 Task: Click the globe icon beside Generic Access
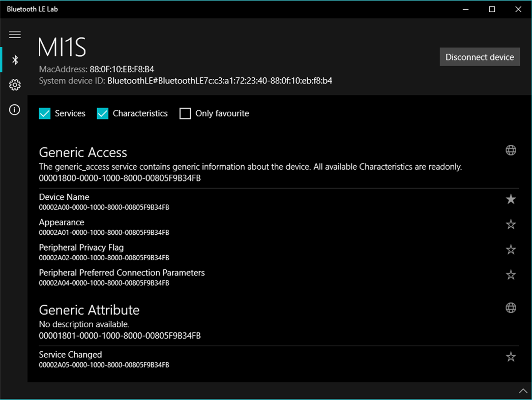[x=511, y=150]
